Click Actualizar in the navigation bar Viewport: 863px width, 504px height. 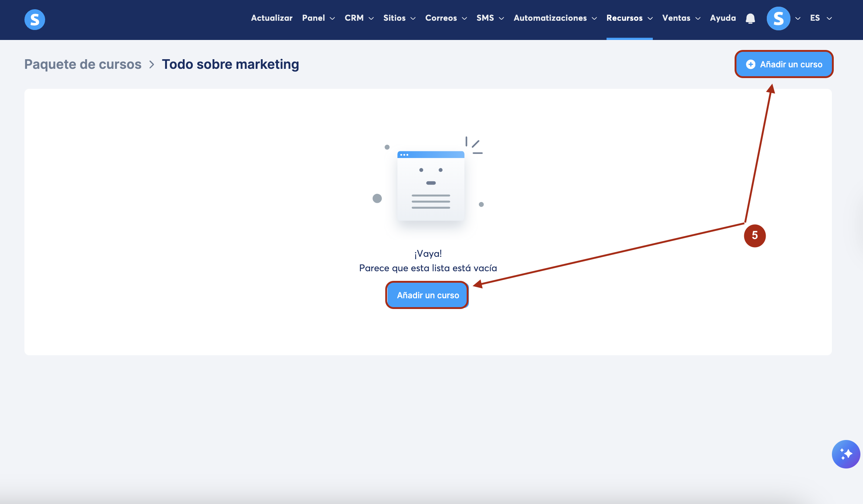272,18
